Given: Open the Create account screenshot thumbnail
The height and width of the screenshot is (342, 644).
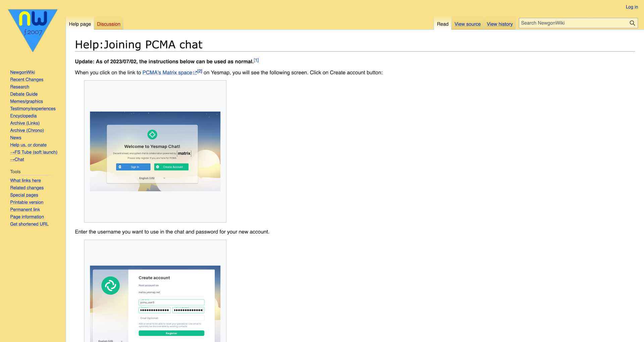Looking at the screenshot, I should (x=155, y=304).
